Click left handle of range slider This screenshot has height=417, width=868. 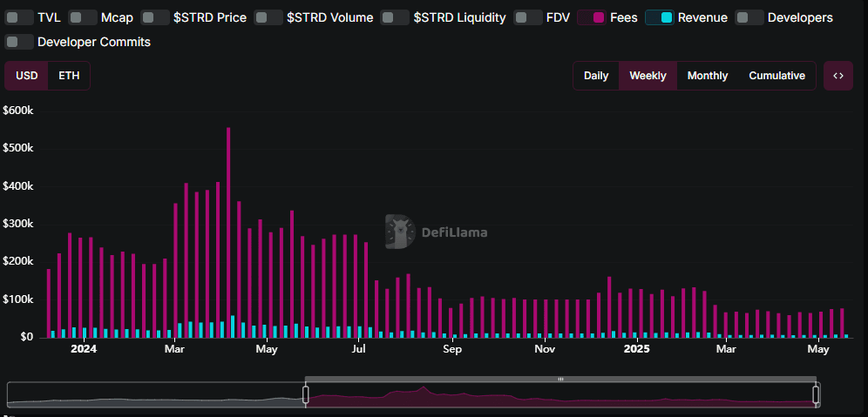tap(305, 394)
